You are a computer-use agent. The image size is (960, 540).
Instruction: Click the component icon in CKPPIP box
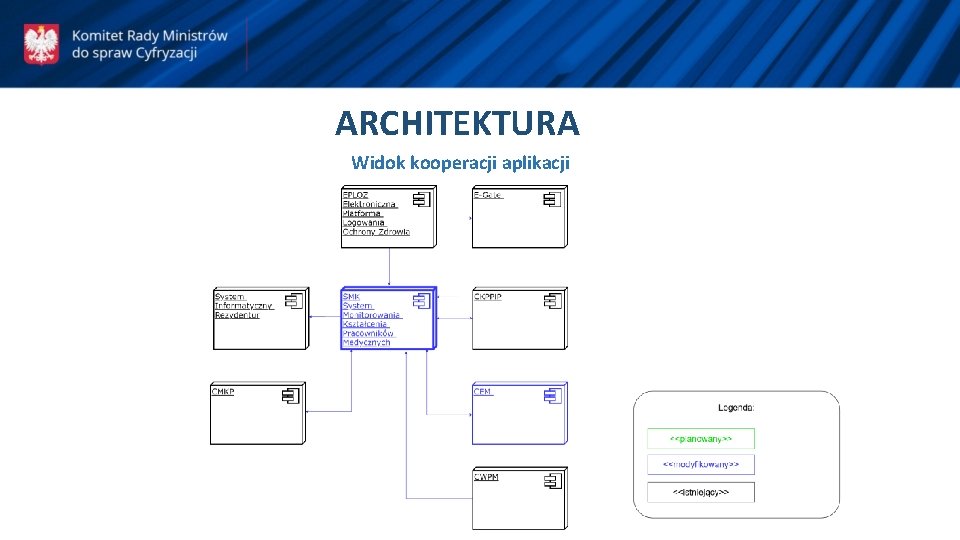(x=552, y=301)
